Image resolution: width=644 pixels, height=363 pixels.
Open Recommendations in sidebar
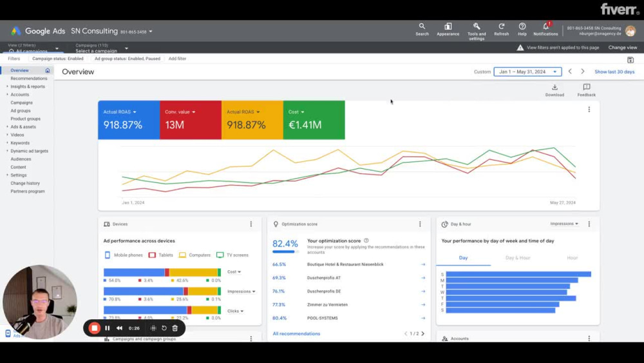tap(29, 79)
